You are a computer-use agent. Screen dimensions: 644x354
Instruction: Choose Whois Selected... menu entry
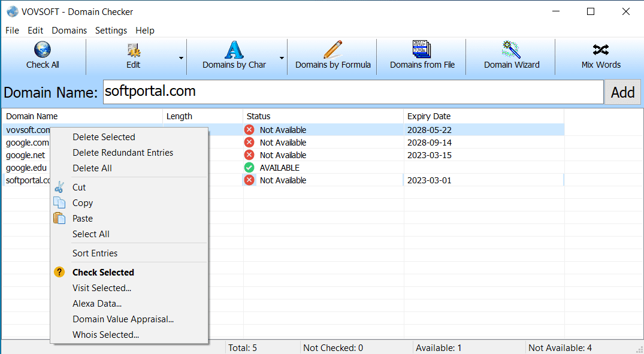[x=129, y=335]
